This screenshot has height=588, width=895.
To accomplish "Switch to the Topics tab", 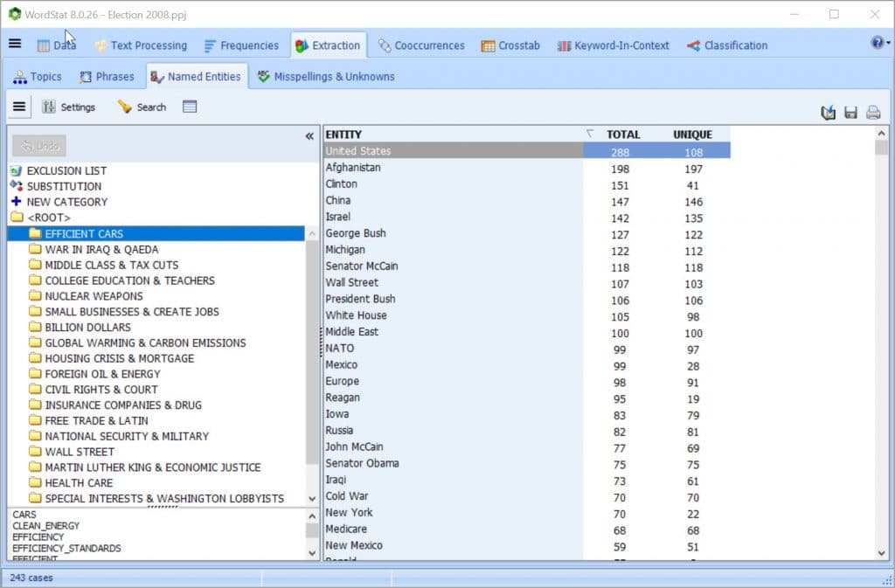I will click(x=38, y=76).
